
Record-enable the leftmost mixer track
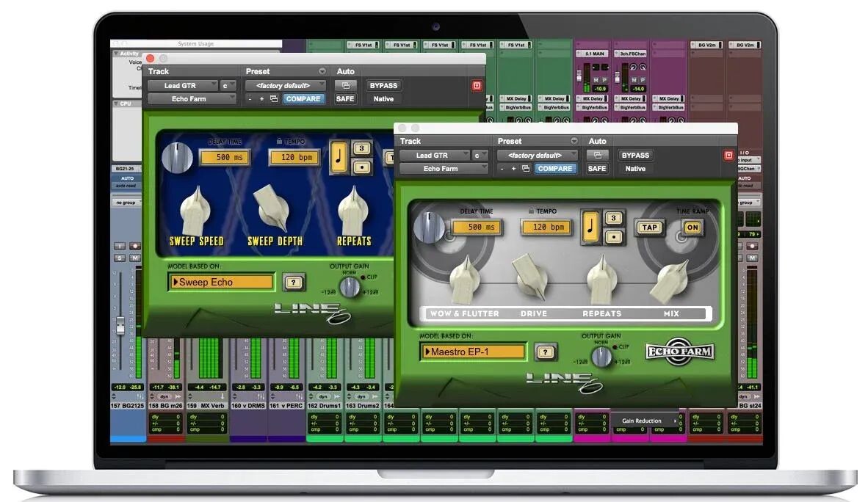[x=134, y=246]
